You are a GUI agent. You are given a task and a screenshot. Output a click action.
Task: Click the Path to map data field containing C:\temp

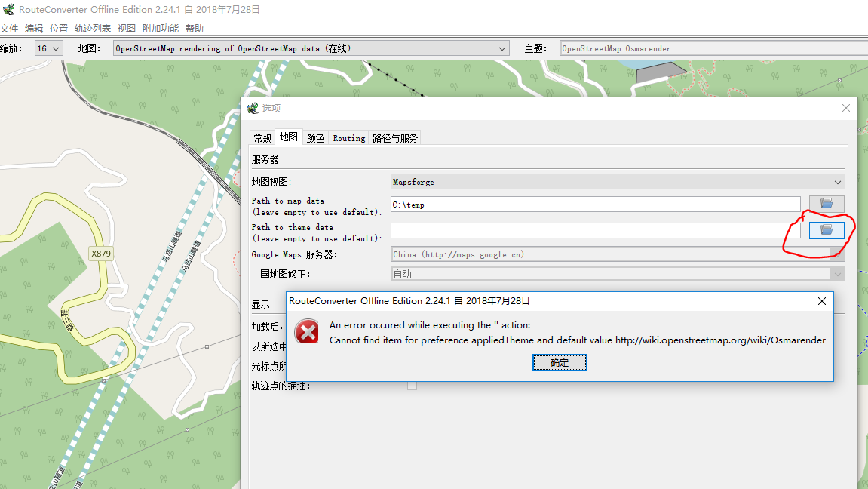tap(595, 205)
